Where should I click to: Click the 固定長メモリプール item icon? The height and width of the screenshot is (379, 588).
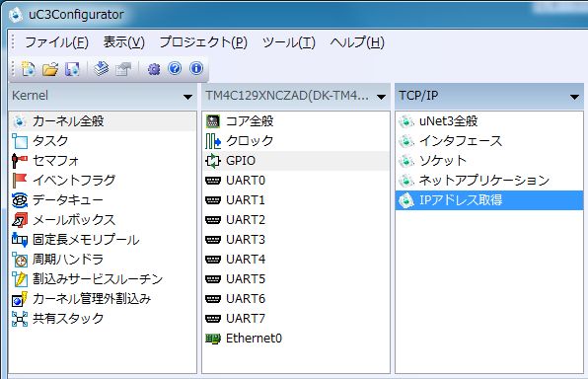click(x=20, y=240)
